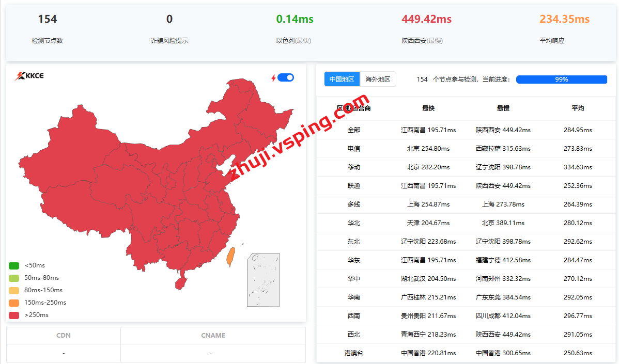619x364 pixels.
Task: Select the 中国地区 tab
Action: coord(342,79)
